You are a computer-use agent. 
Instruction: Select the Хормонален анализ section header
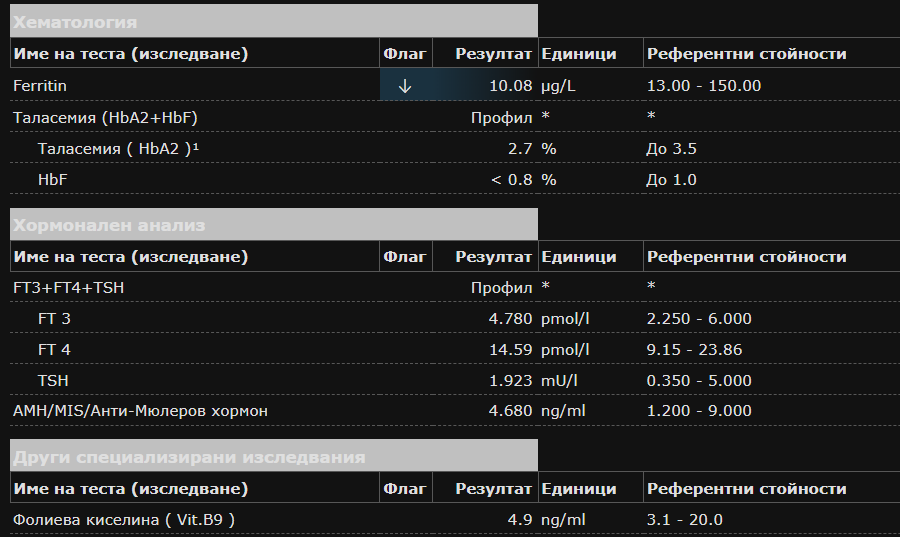tap(108, 225)
